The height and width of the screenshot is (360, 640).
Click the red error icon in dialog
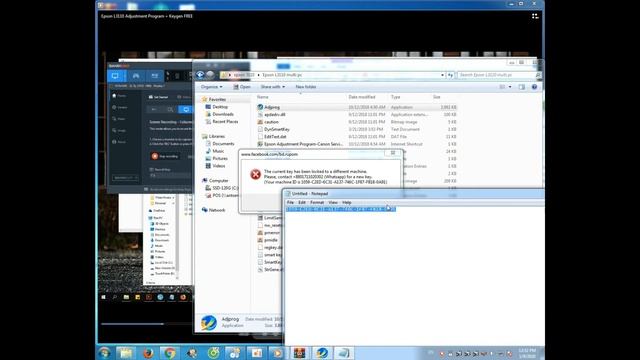coord(256,175)
